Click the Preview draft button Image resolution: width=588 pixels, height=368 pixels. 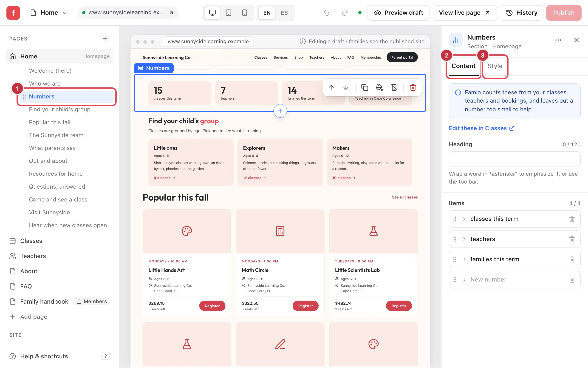(x=398, y=13)
